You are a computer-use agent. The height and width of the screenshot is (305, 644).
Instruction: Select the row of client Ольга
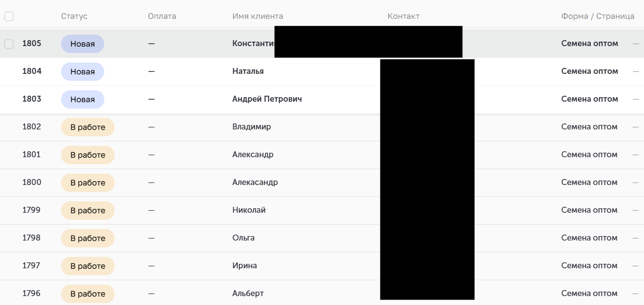243,238
